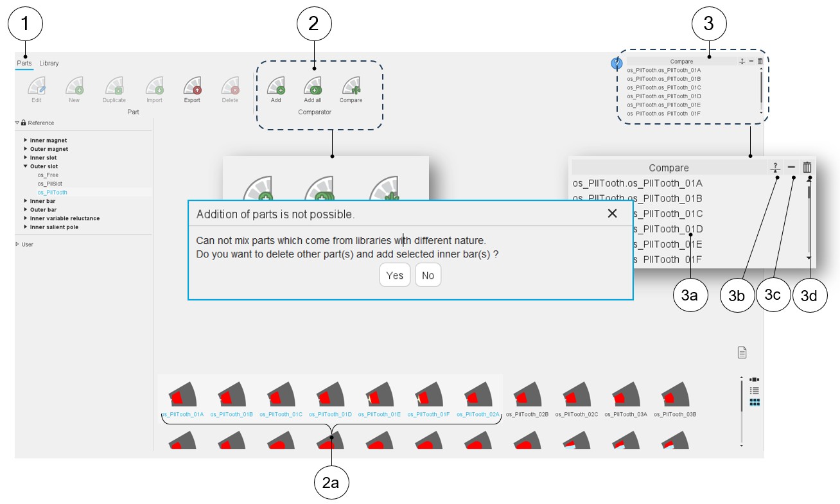The width and height of the screenshot is (840, 504).
Task: Select os_PllTooth in the tree
Action: pyautogui.click(x=52, y=192)
